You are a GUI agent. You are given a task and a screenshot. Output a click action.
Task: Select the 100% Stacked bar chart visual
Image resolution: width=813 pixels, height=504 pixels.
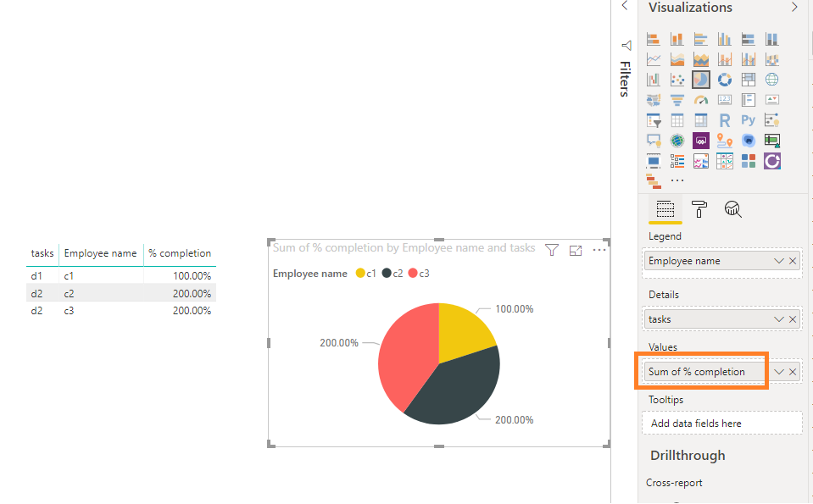[749, 39]
